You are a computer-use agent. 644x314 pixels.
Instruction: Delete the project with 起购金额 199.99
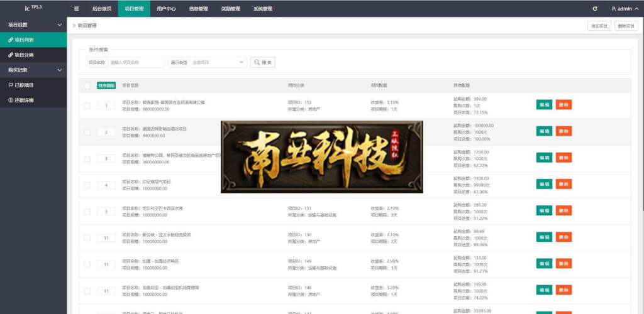pyautogui.click(x=564, y=290)
